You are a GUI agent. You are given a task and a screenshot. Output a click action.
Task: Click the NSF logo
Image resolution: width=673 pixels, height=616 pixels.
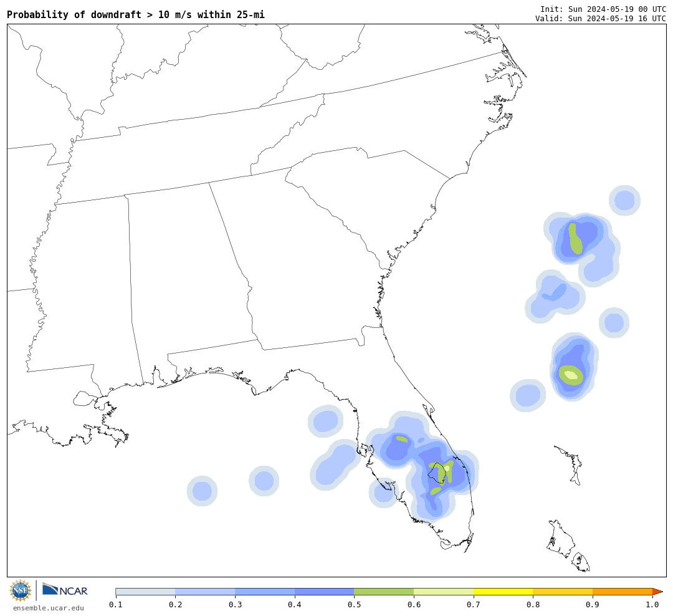(21, 590)
